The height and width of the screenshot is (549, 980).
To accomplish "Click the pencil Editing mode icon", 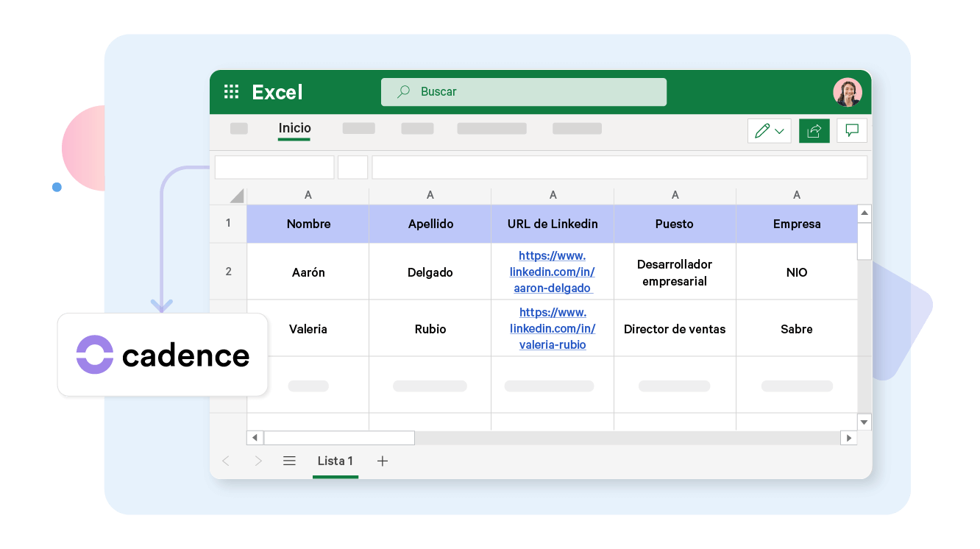I will click(763, 130).
